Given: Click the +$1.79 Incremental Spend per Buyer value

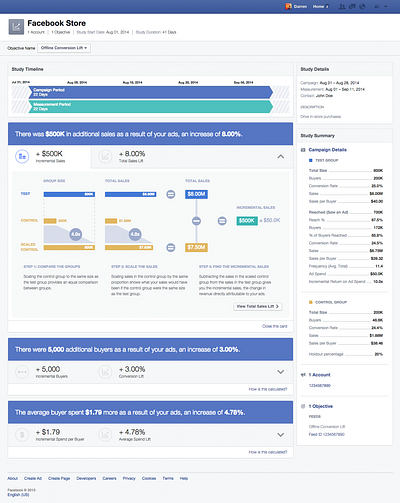Looking at the screenshot, I should [x=48, y=432].
